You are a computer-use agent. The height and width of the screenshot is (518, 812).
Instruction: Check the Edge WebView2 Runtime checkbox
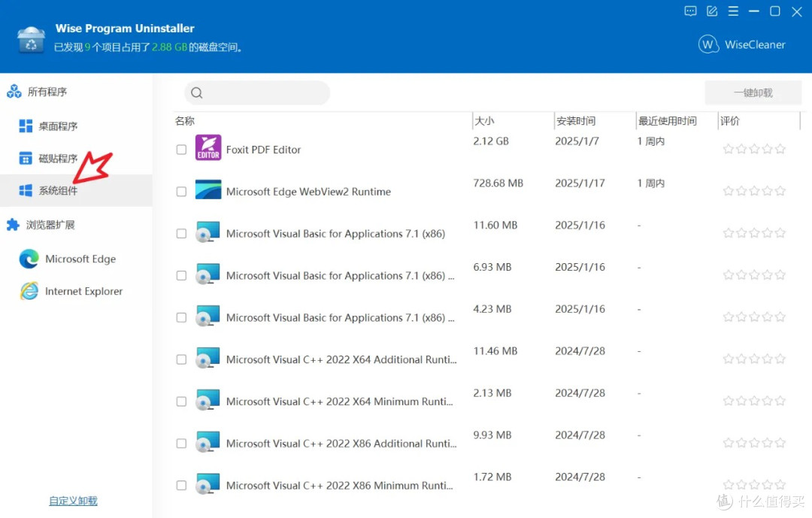pos(181,192)
